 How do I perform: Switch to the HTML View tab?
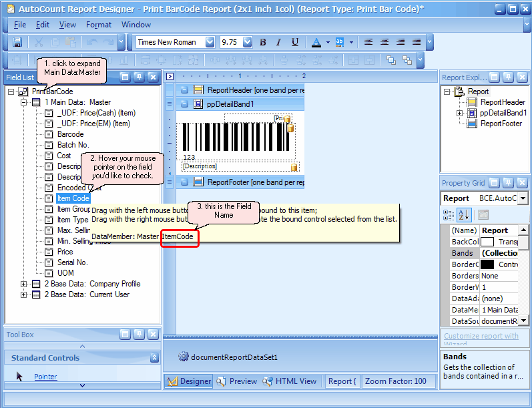290,381
